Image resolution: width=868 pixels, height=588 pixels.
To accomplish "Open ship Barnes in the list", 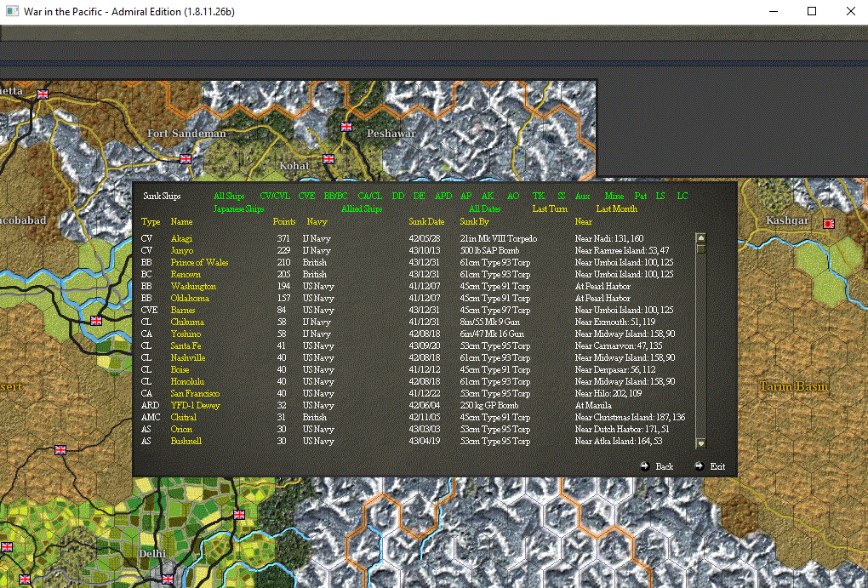I will coord(183,310).
